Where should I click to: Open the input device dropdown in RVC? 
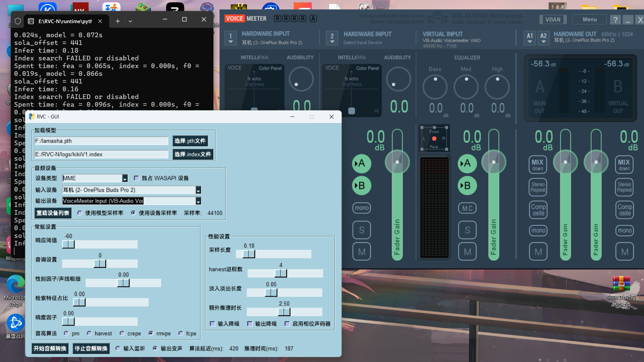click(x=198, y=190)
